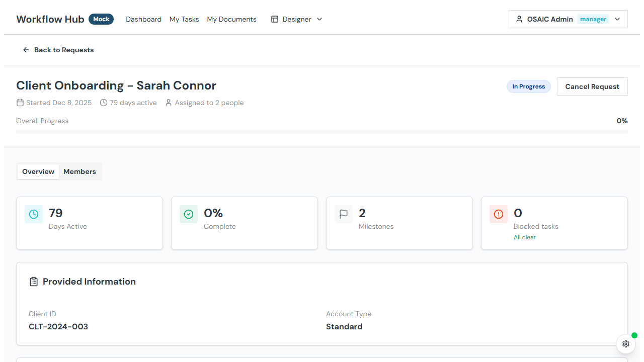This screenshot has width=644, height=362.
Task: Navigate to My Documents
Action: pyautogui.click(x=231, y=19)
